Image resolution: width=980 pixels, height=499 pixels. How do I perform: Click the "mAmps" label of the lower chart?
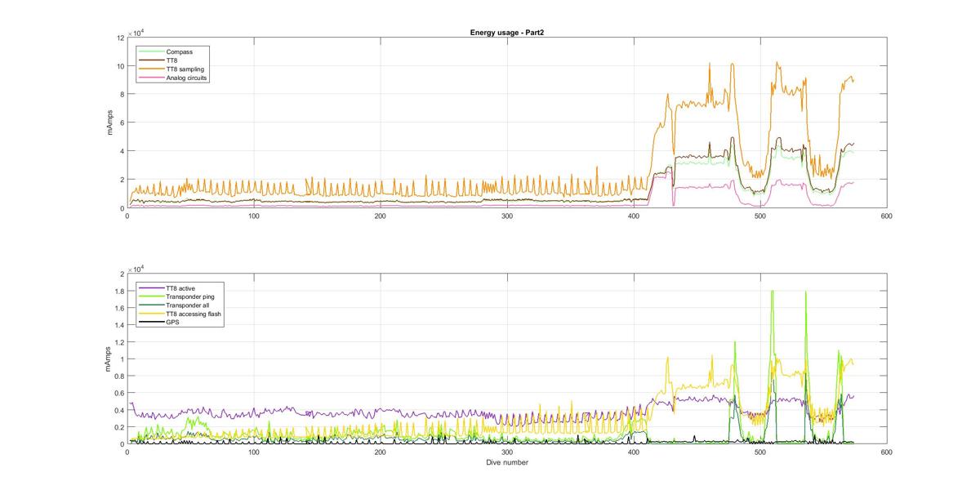tap(109, 359)
